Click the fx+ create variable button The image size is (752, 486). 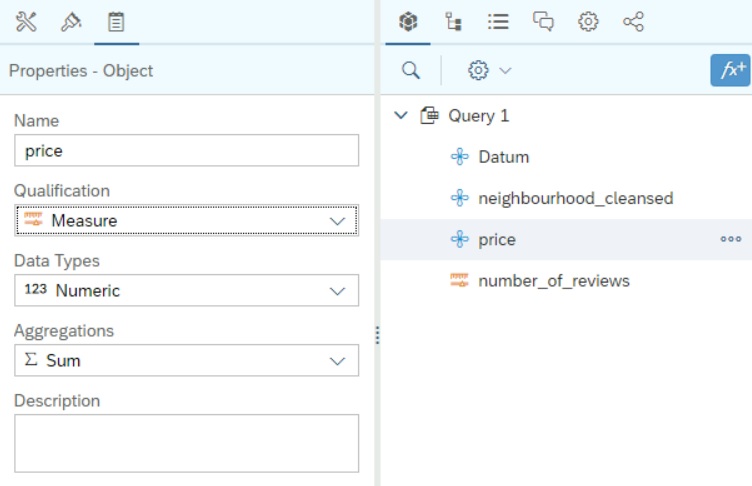tap(730, 70)
